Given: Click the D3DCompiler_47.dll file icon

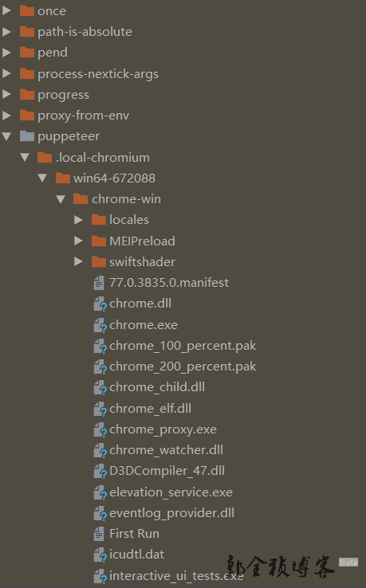Looking at the screenshot, I should [x=100, y=471].
